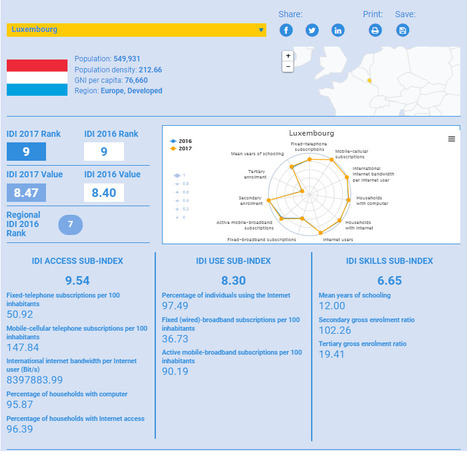The width and height of the screenshot is (467, 451).
Task: Click the IDI 2016 Rank value 9
Action: (x=104, y=152)
